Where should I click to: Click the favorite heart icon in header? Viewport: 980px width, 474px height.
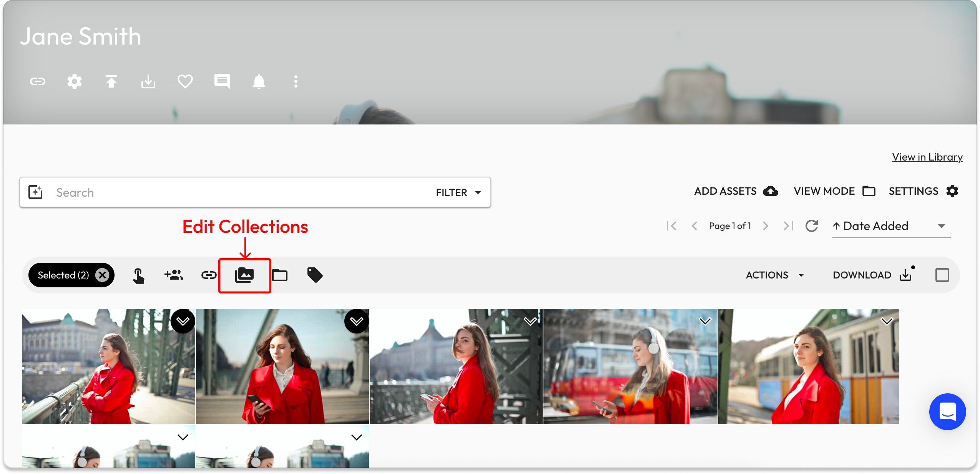(185, 81)
